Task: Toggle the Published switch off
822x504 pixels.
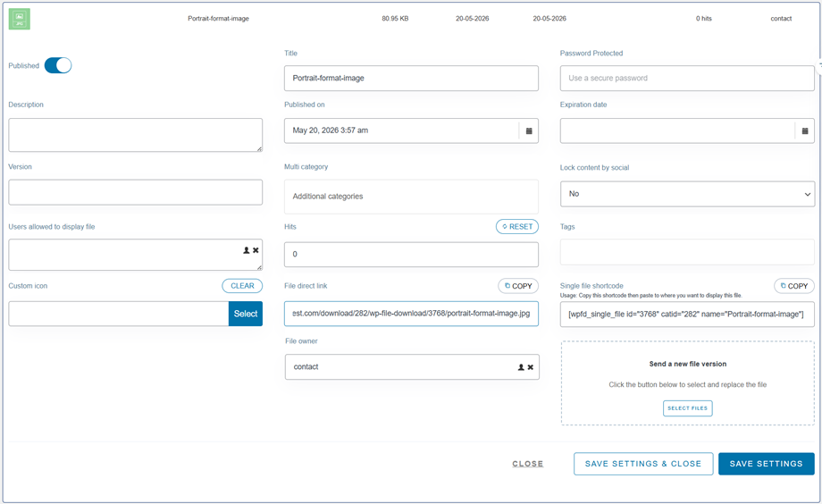Action: 58,65
